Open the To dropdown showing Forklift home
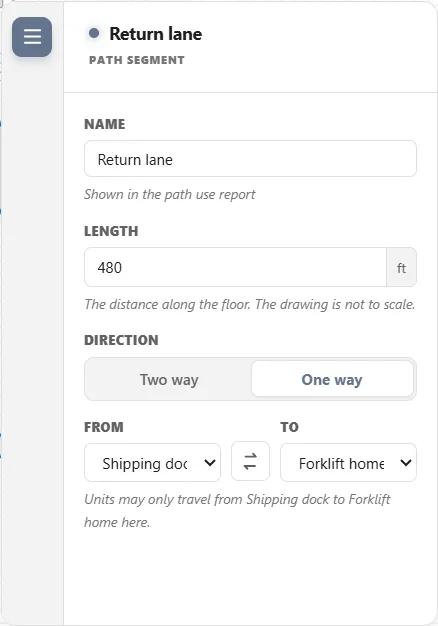The image size is (438, 626). (348, 463)
